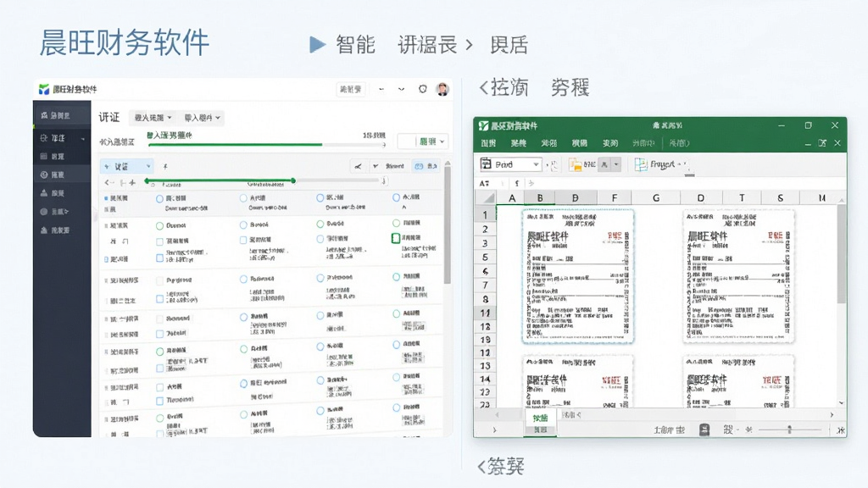Expand the arrow on the second sidebar item
868x488 pixels.
tap(83, 138)
